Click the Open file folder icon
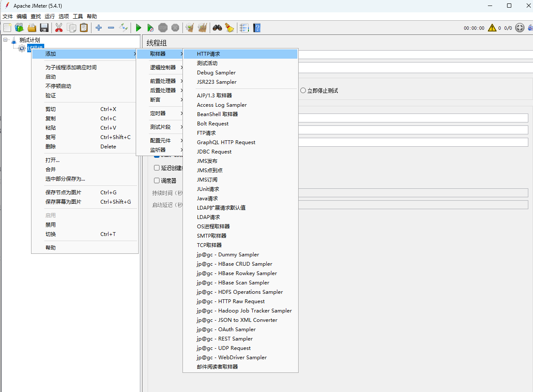The width and height of the screenshot is (533, 392). [x=31, y=28]
